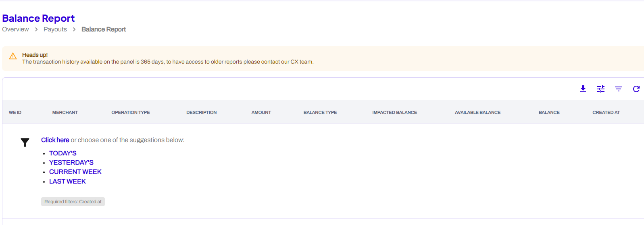Open the column settings sliders icon
Screen dimensions: 644x225
point(601,89)
